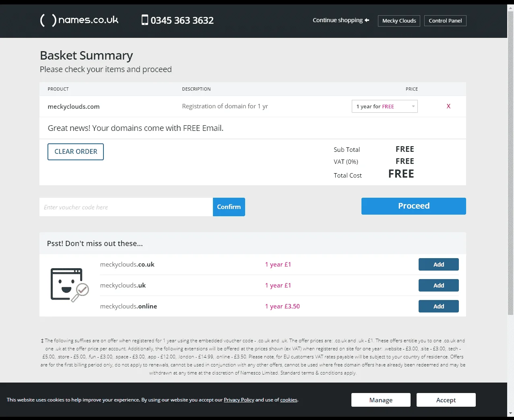Screen dimensions: 514x420
Task: Click Continue shopping link
Action: click(x=341, y=20)
